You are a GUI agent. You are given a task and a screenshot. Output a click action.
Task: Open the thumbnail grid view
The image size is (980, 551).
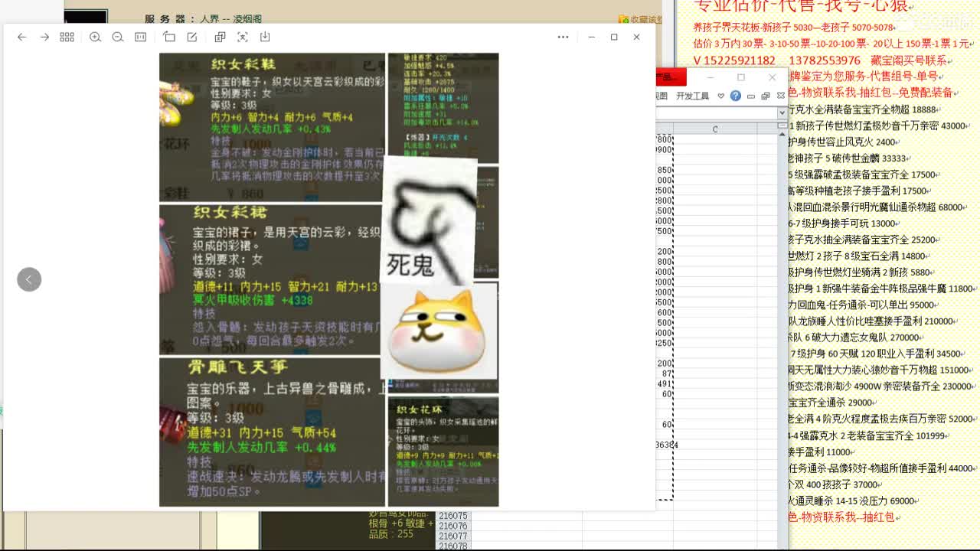[x=67, y=37]
